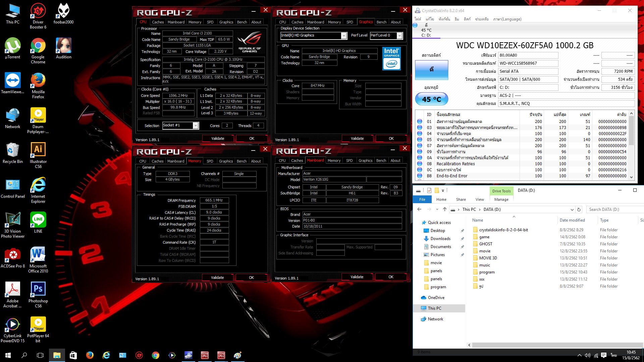Launch foobar2000 from the desktop
Screen dimensions: 644x362
coord(63,14)
